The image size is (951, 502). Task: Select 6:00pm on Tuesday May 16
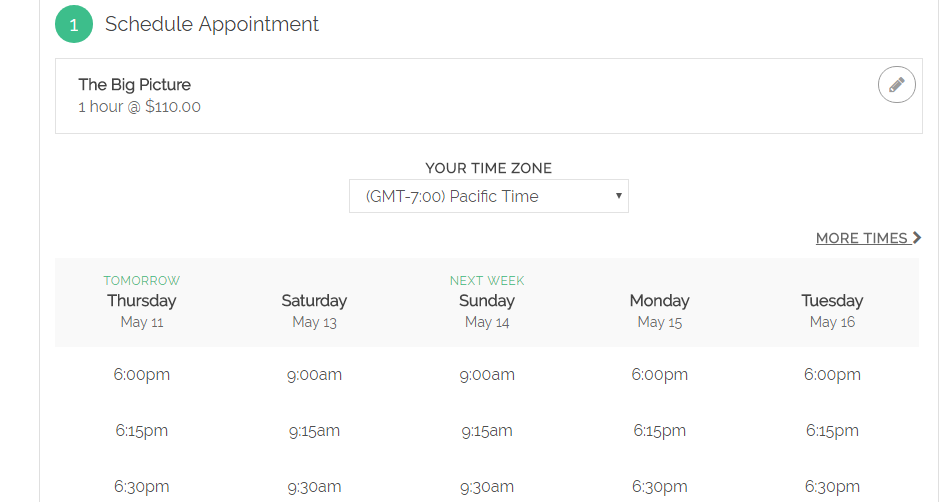pos(832,375)
